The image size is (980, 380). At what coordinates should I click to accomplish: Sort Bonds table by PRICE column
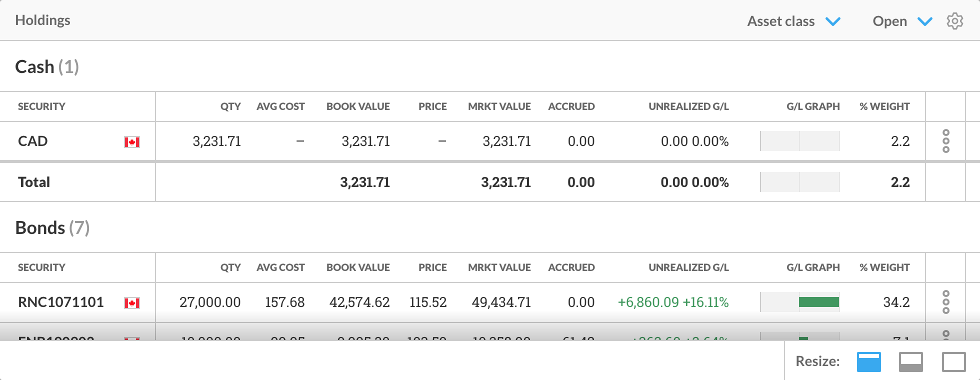[432, 267]
